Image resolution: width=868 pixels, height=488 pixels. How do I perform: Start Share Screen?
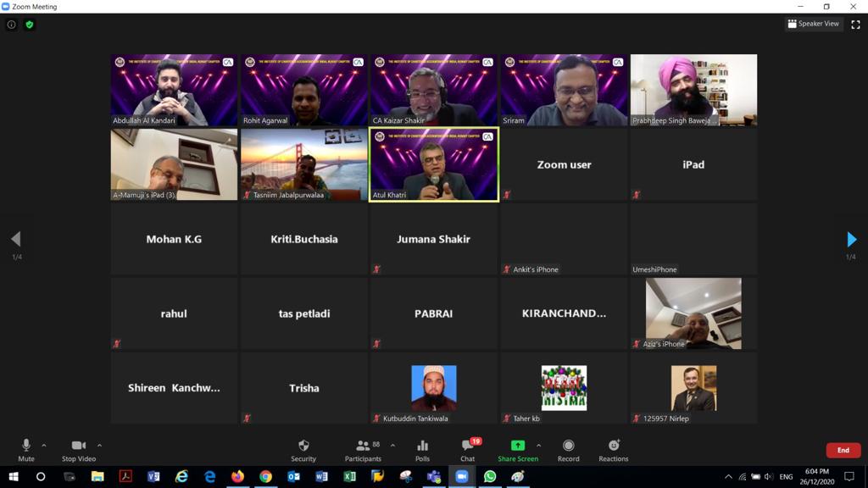[518, 451]
